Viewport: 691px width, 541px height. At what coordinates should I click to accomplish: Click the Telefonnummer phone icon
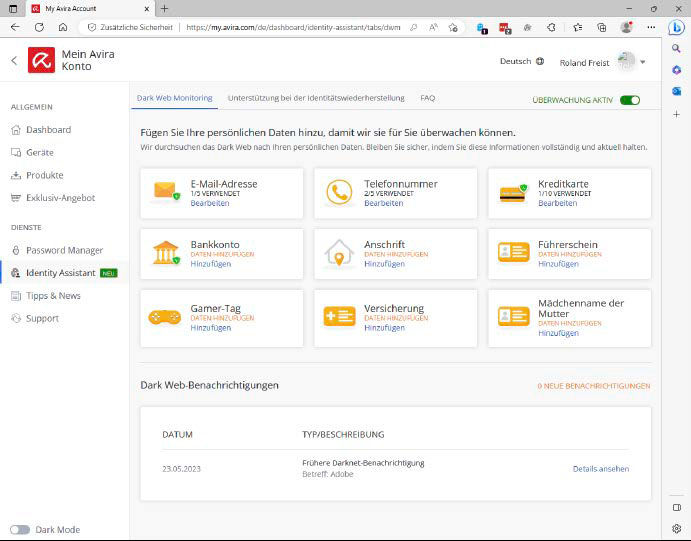coord(339,192)
